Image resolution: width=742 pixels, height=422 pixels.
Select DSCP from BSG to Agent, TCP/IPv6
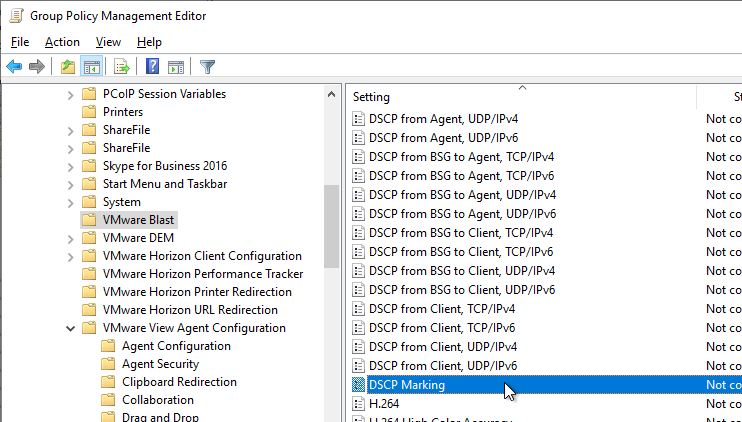(x=461, y=176)
